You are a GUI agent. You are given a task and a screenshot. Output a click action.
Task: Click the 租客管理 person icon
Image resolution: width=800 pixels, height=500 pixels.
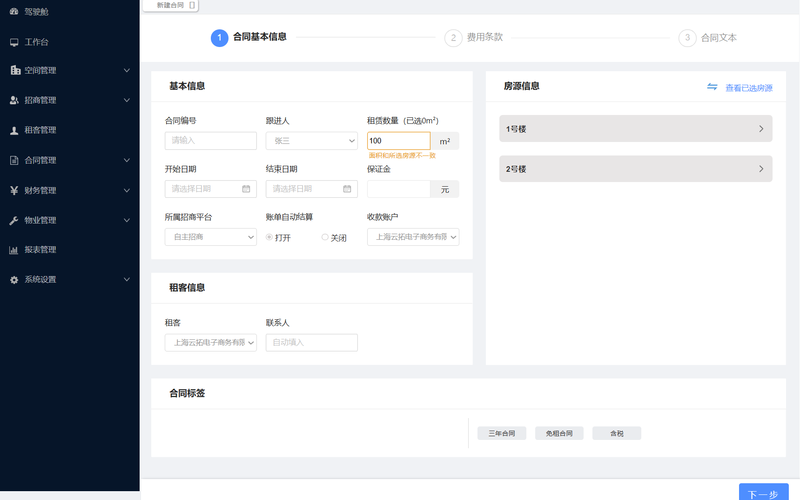(x=14, y=130)
